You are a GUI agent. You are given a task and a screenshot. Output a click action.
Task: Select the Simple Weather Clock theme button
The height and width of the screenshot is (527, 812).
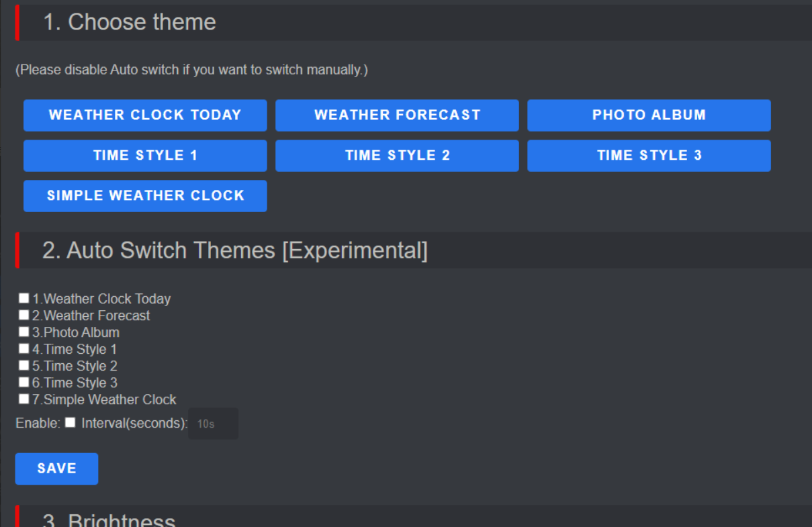click(145, 196)
